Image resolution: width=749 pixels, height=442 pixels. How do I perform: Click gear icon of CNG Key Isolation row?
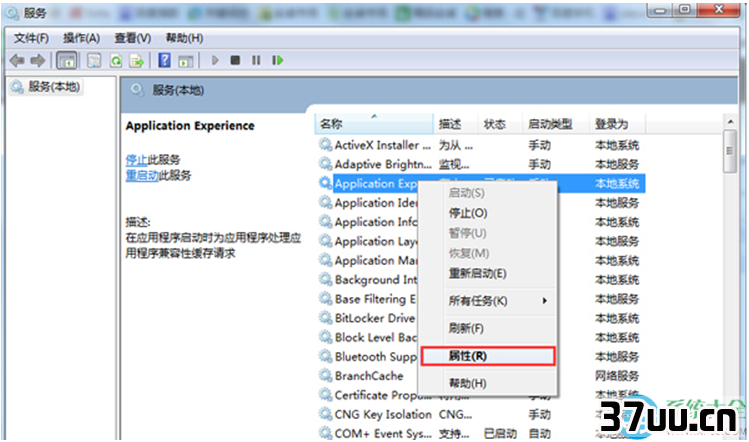325,414
